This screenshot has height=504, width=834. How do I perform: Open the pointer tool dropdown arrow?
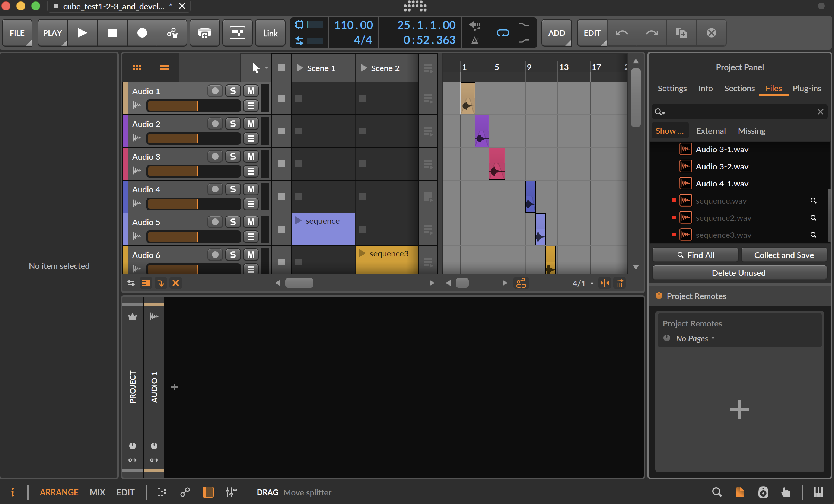266,68
